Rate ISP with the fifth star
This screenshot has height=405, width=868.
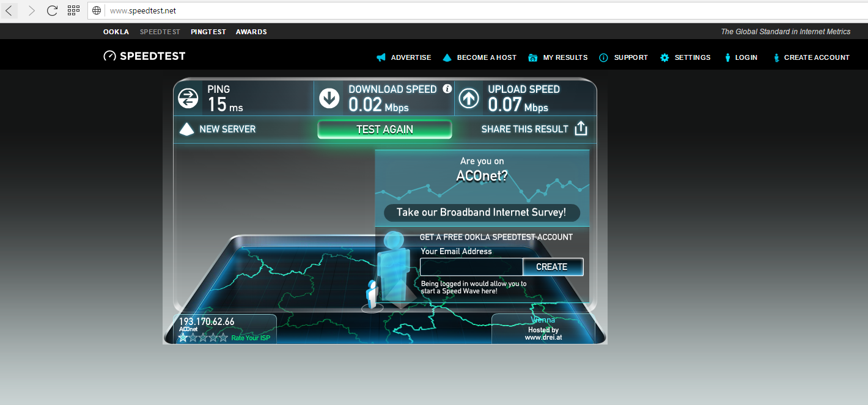tap(223, 337)
